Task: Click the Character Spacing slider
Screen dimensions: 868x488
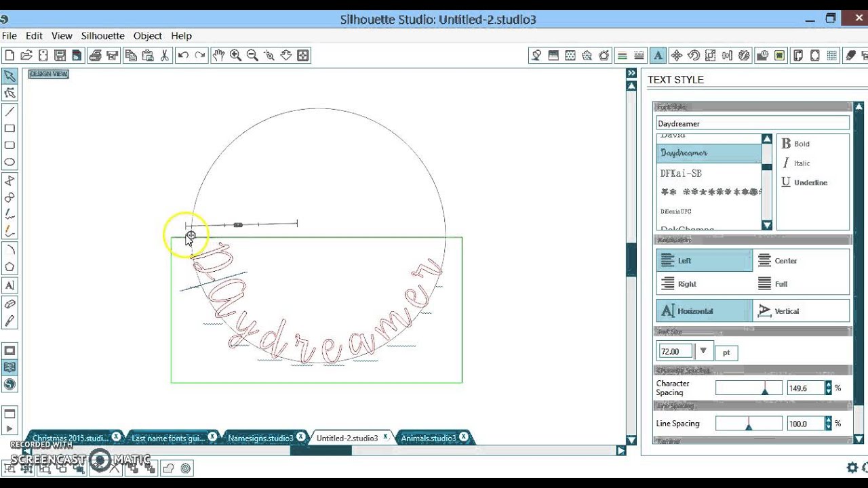Action: 749,388
